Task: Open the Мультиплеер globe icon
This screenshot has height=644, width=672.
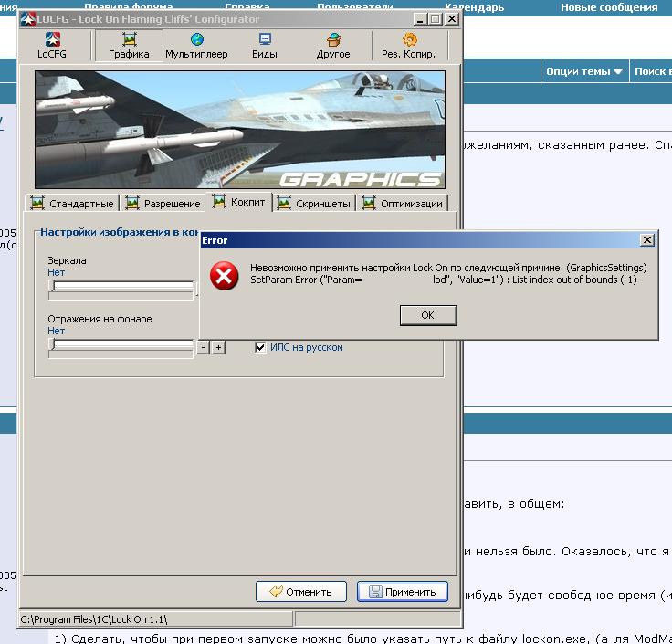Action: pos(196,46)
